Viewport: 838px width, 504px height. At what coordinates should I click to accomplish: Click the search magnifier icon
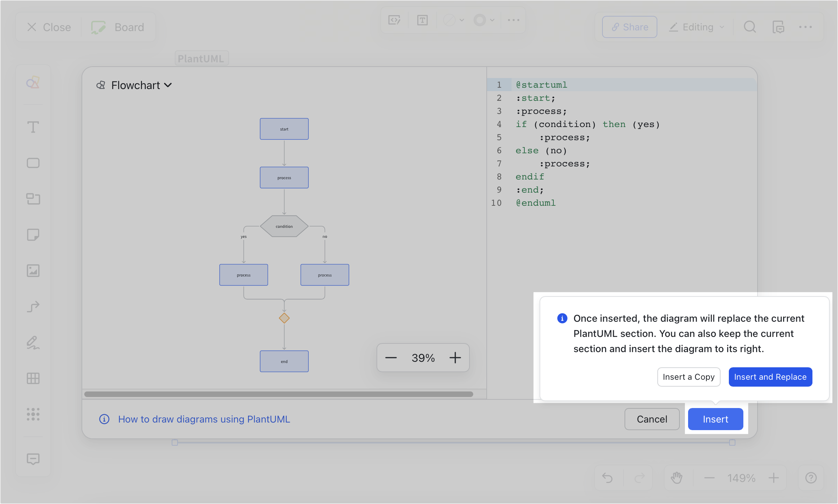click(750, 27)
